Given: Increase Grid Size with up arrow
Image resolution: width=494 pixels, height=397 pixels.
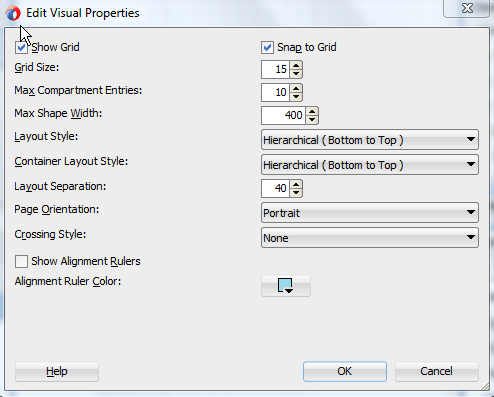Looking at the screenshot, I should tap(296, 65).
